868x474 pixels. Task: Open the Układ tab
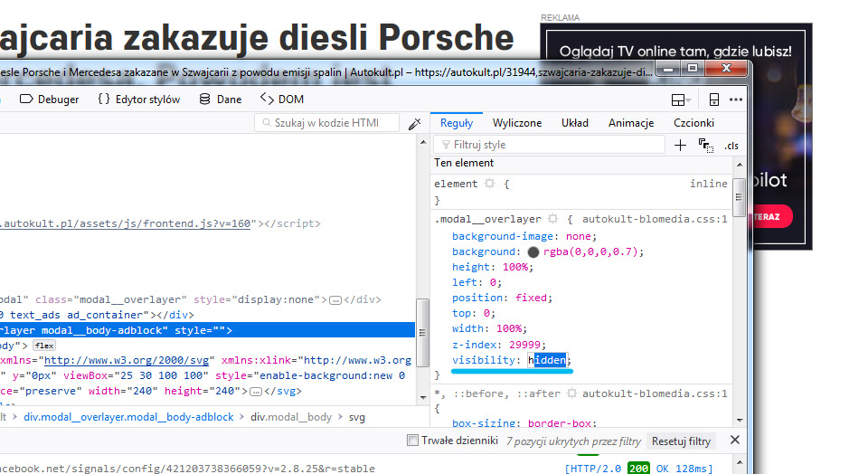575,123
